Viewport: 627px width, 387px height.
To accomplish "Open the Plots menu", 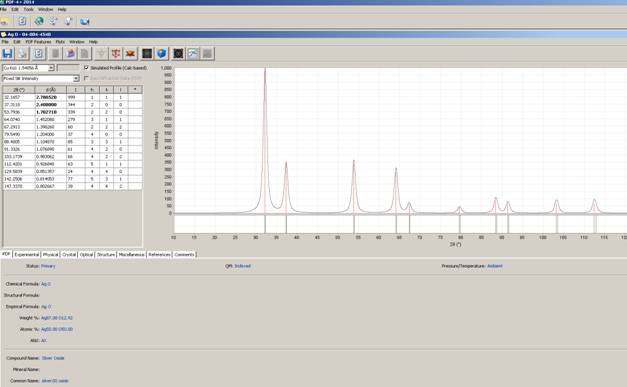I will (60, 42).
